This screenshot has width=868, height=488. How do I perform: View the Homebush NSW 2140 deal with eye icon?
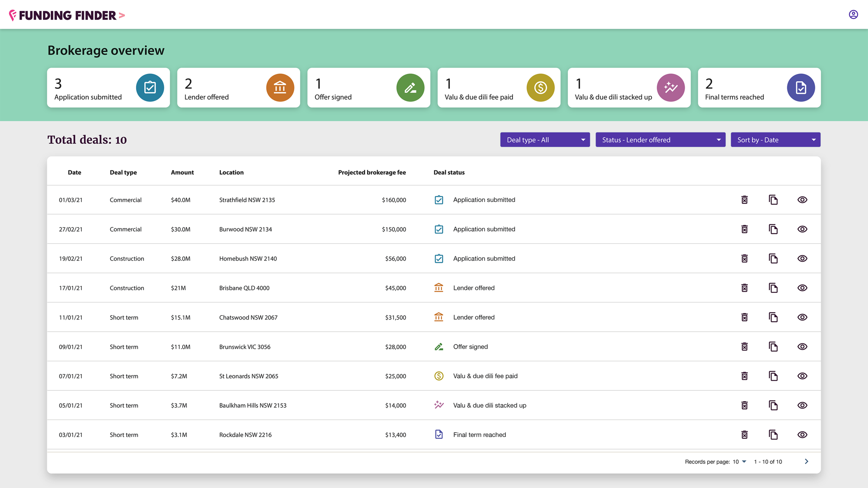[802, 259]
